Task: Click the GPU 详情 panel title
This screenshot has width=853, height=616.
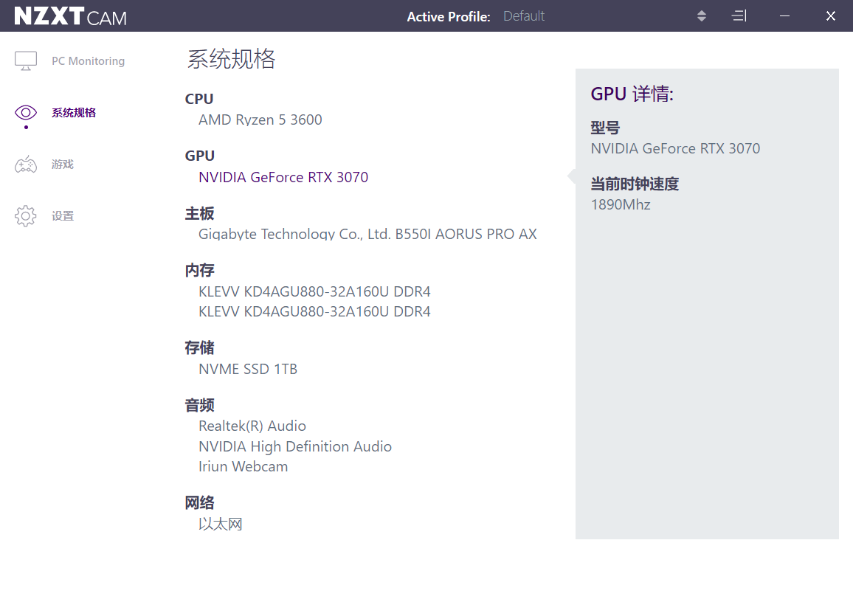Action: tap(632, 94)
